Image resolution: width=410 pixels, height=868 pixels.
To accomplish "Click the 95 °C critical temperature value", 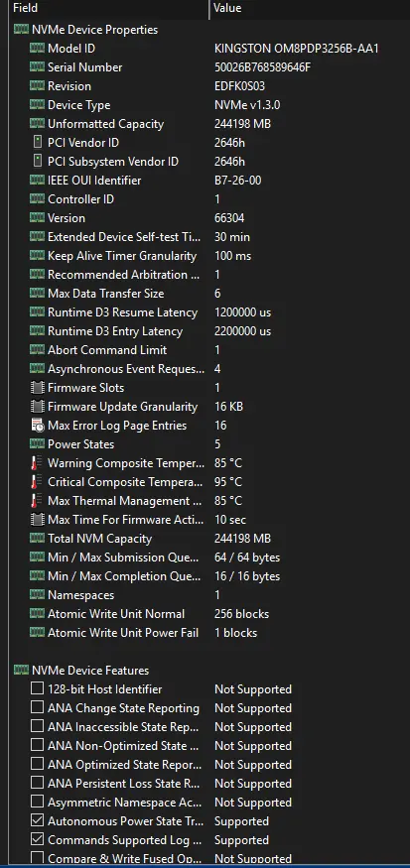I will (228, 481).
